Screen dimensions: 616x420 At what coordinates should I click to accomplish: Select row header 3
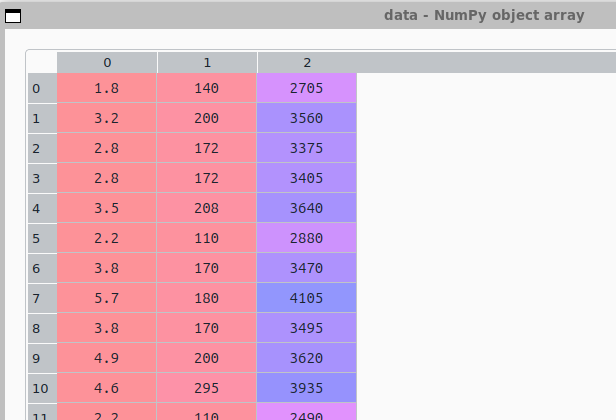click(42, 178)
